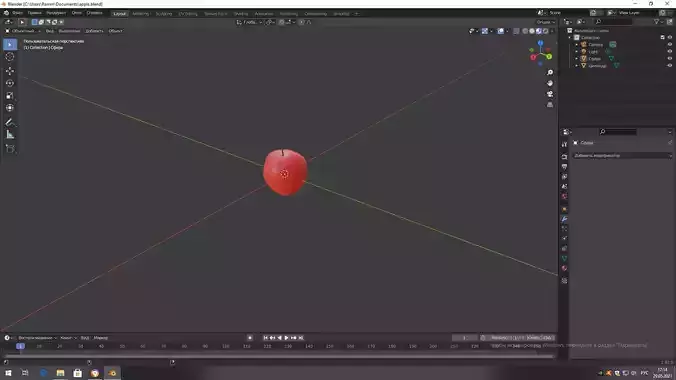Select the Move tool in the left toolbar
The width and height of the screenshot is (676, 380).
click(x=10, y=70)
